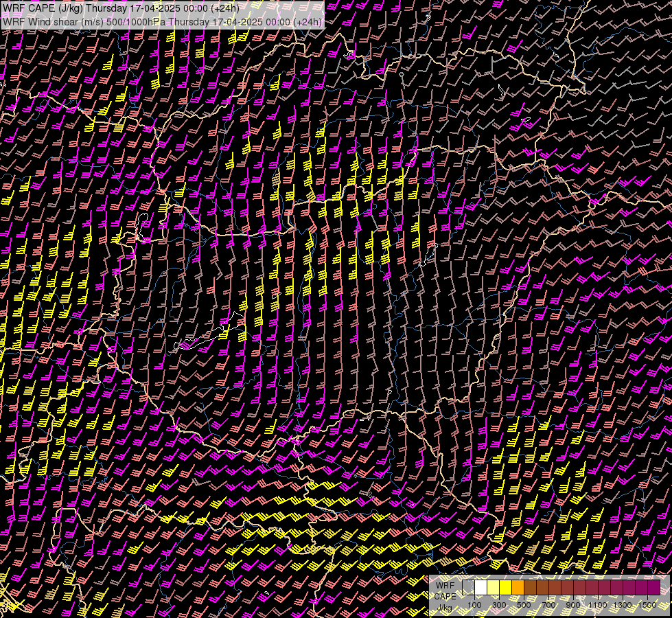672x618 pixels.
Task: Click the 1300 legend value
Action: pyautogui.click(x=623, y=605)
